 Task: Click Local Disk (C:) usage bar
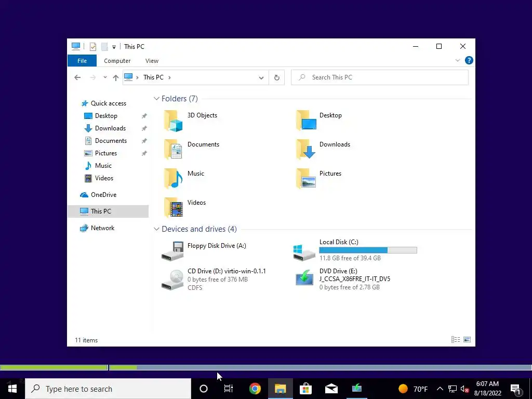point(368,250)
